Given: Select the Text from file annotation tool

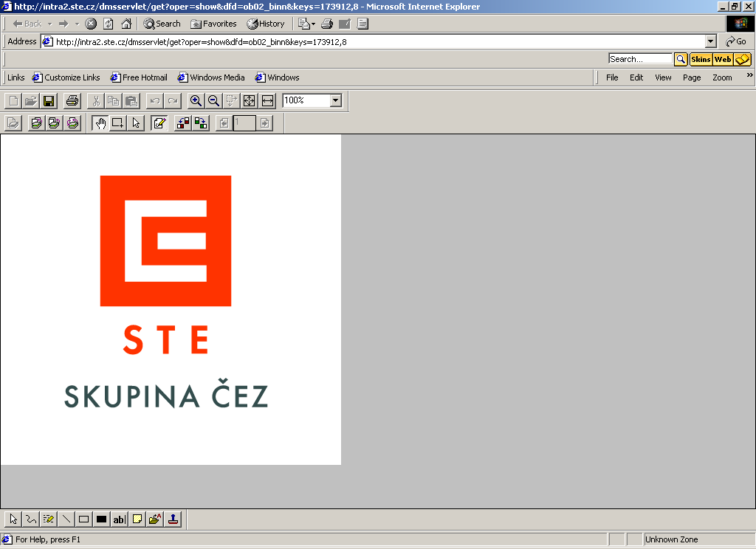Looking at the screenshot, I should click(155, 519).
